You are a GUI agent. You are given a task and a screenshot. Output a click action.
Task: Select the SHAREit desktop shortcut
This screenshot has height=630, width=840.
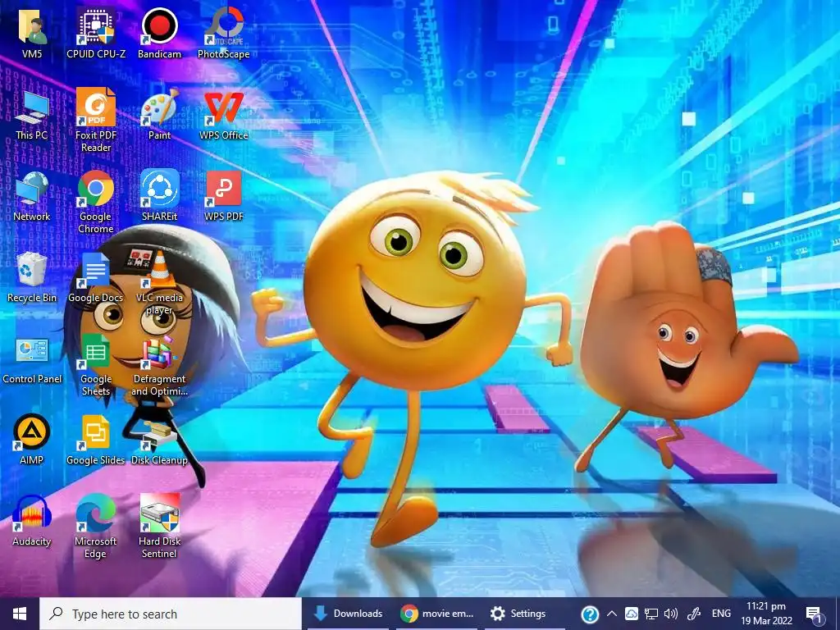160,195
